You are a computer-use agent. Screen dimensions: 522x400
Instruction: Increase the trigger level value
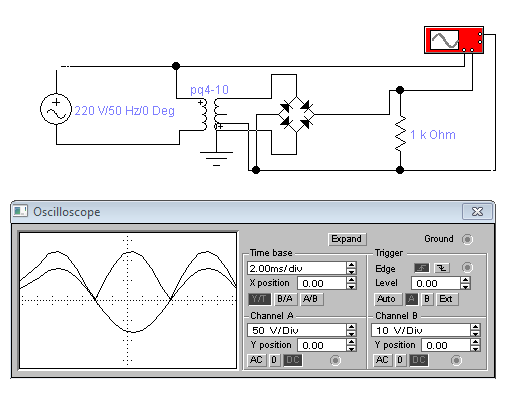[465, 280]
